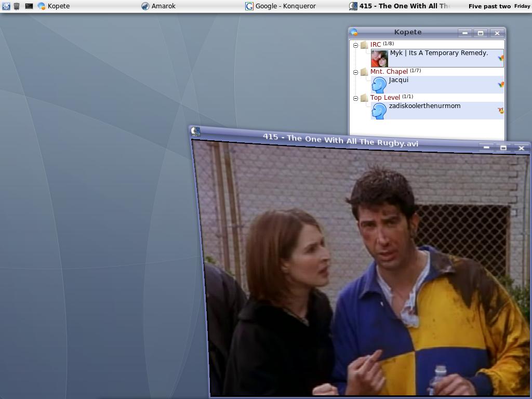This screenshot has height=399, width=532.
Task: Open Kopete window menu icon in title bar
Action: point(354,32)
